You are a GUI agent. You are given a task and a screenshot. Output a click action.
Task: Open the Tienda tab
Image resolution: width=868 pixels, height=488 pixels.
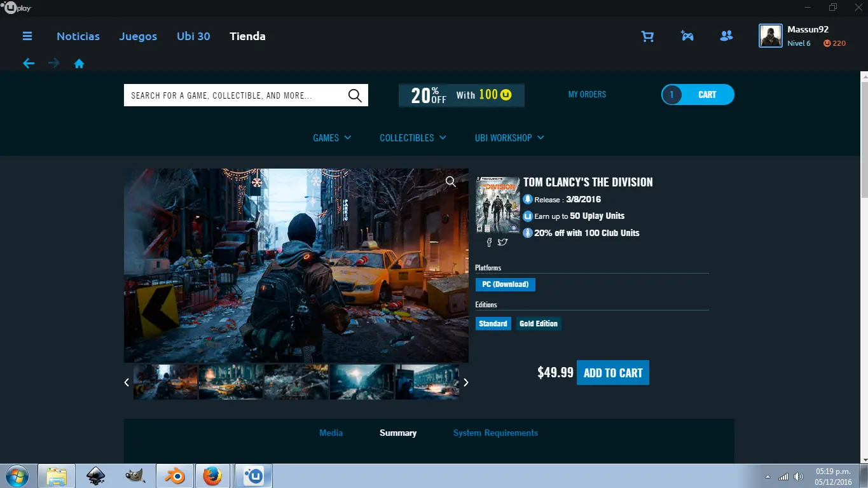[247, 36]
